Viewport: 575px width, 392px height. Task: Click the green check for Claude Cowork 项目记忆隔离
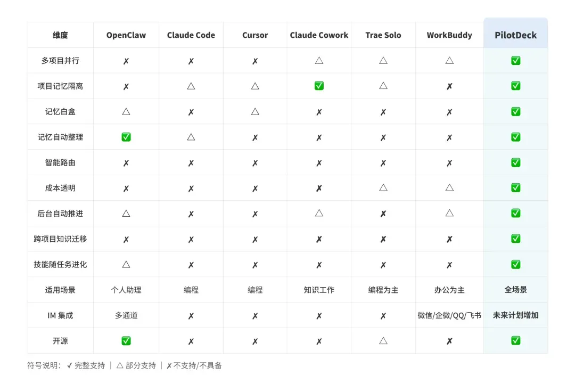(319, 86)
